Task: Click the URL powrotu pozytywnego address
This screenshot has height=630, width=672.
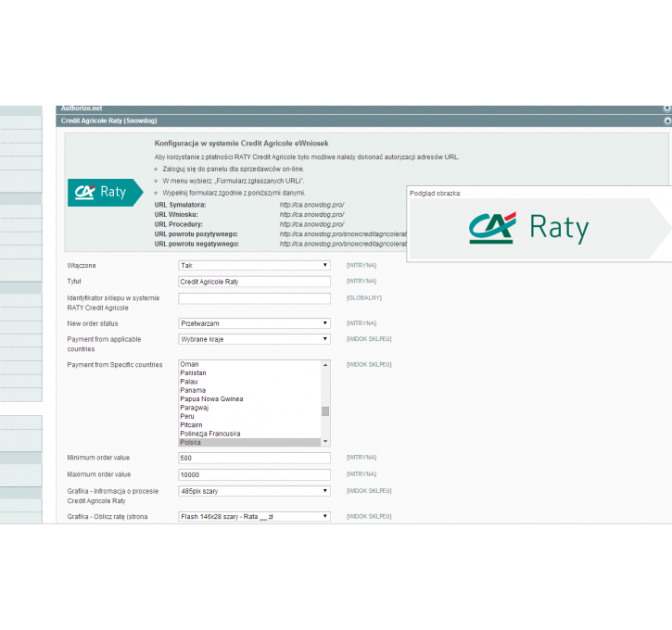Action: point(343,234)
